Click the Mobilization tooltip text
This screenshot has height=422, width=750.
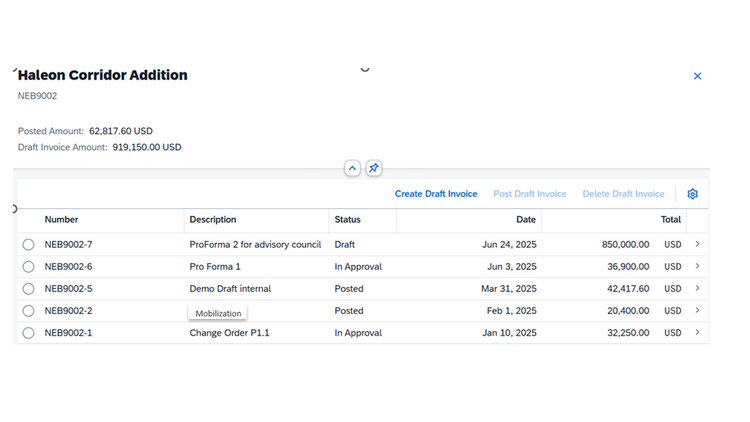coord(218,313)
